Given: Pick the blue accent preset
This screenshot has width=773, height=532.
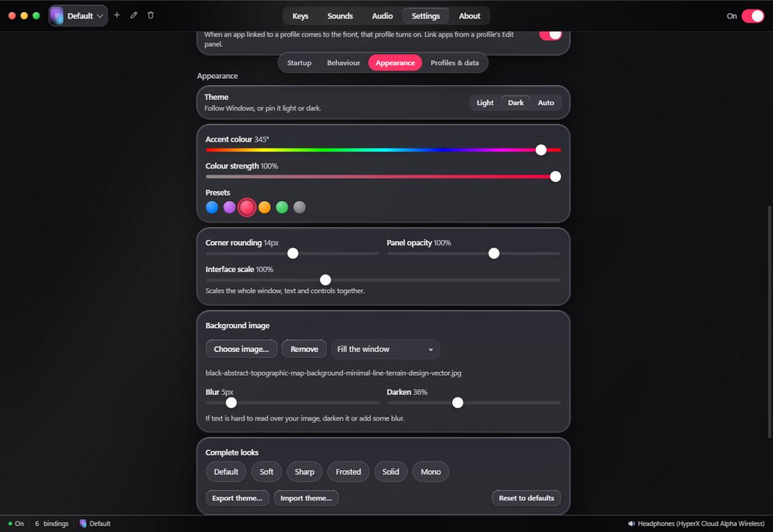Looking at the screenshot, I should pos(212,207).
